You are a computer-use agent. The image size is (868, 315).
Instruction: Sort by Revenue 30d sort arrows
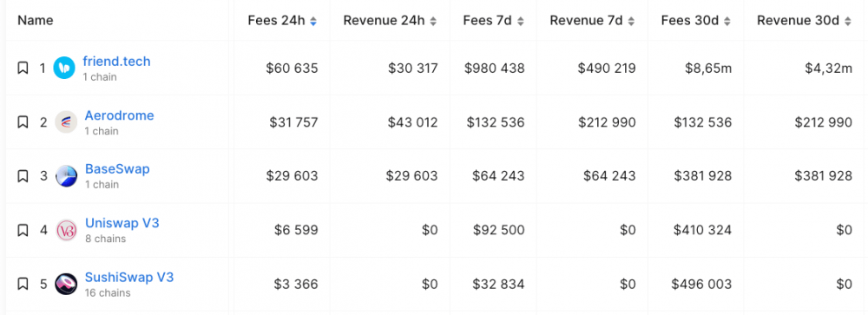(848, 21)
